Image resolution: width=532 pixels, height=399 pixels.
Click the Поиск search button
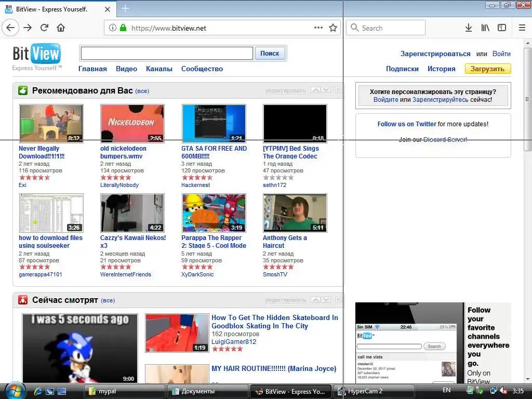point(270,54)
